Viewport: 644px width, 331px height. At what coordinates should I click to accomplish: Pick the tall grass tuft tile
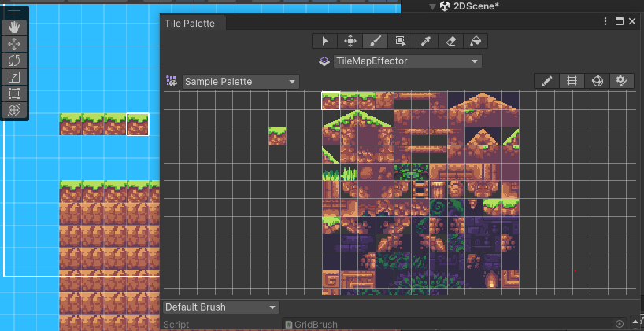(x=349, y=172)
